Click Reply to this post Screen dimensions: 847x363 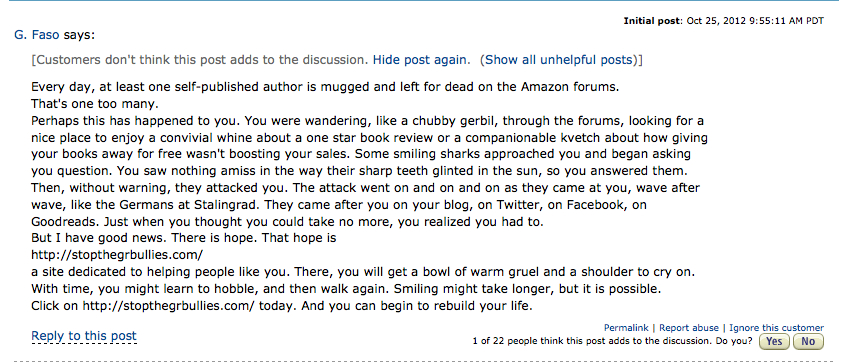pos(84,336)
